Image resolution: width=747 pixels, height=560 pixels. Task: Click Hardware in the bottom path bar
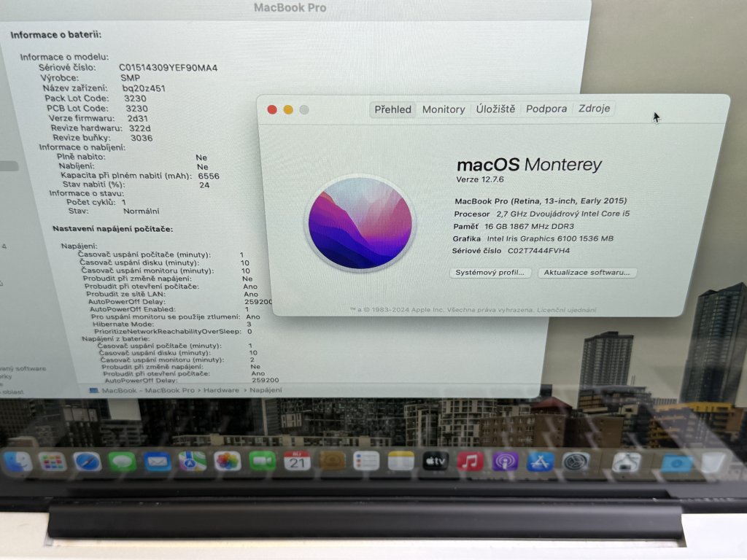[x=221, y=391]
